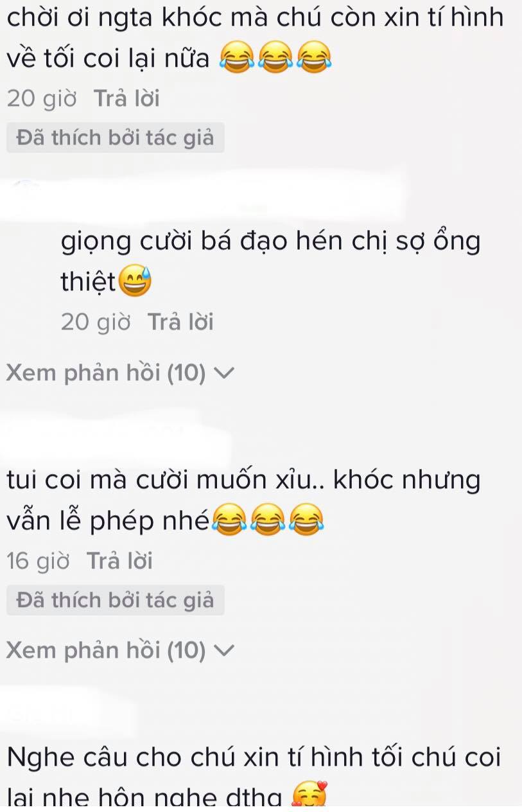
Task: Select the "tui coi mà cười muốn xỉu" comment
Action: tap(243, 501)
